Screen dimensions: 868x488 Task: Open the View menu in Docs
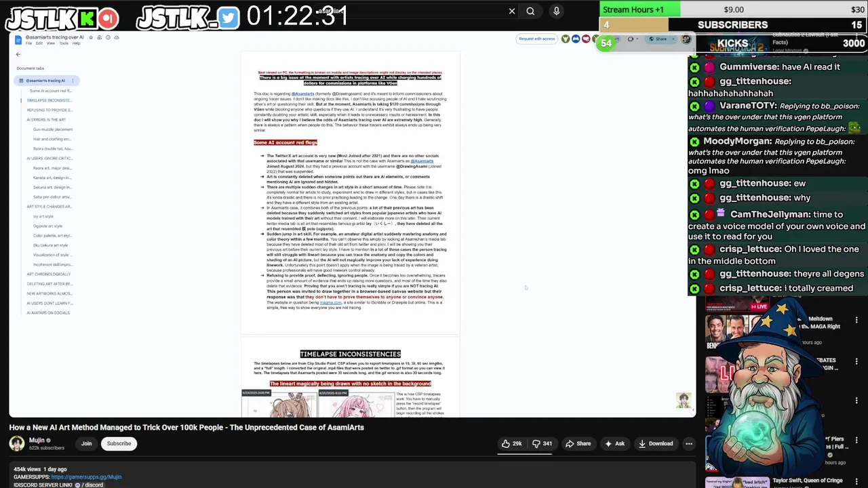click(52, 43)
